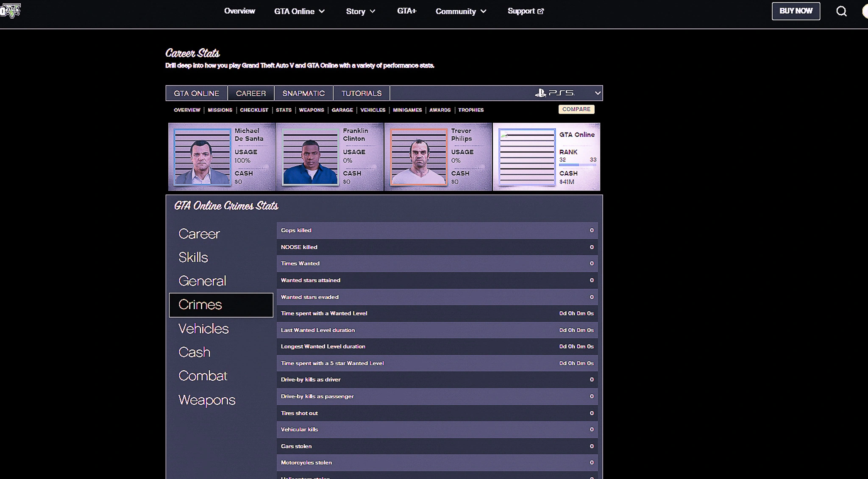Image resolution: width=868 pixels, height=479 pixels.
Task: Click Drive-by kills as driver row
Action: 437,380
